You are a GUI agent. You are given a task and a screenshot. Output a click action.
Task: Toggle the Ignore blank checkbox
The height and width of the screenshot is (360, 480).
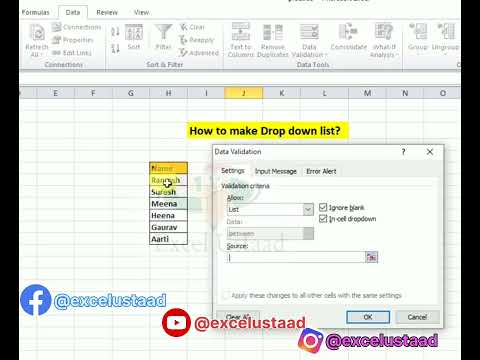pyautogui.click(x=323, y=207)
